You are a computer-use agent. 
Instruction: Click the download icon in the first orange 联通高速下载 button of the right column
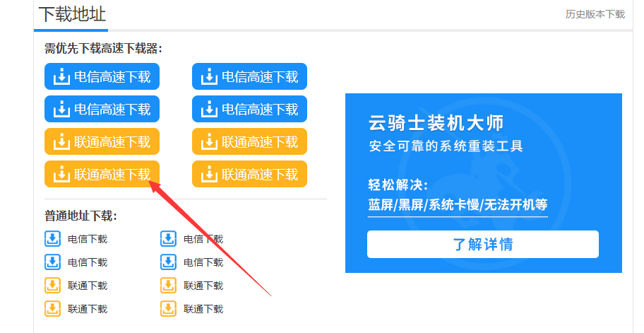pyautogui.click(x=209, y=142)
